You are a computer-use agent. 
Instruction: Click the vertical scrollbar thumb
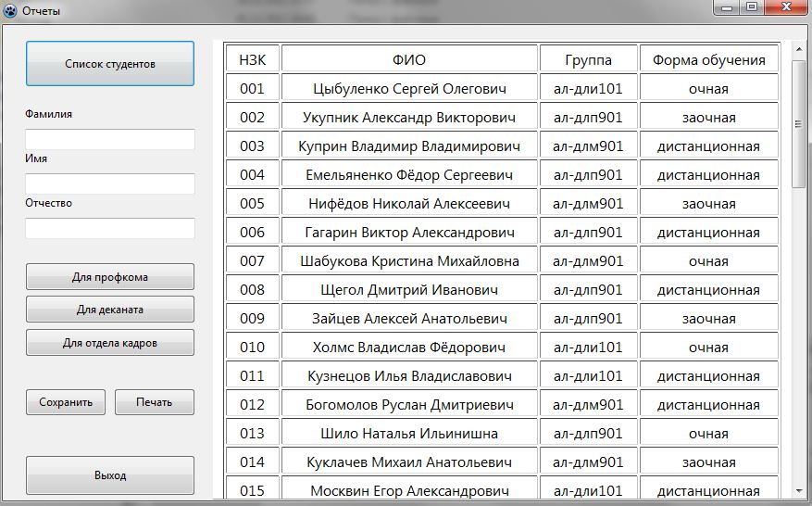point(798,124)
